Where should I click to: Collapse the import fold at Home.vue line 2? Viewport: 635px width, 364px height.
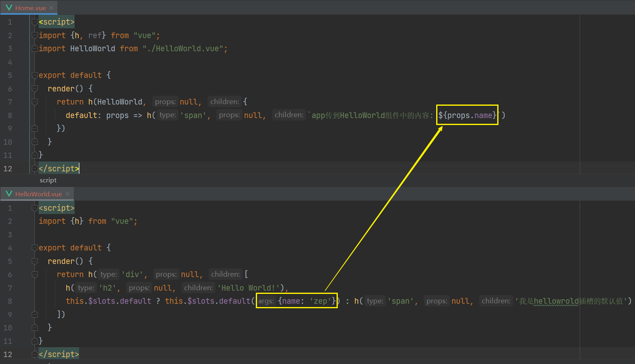(x=35, y=36)
